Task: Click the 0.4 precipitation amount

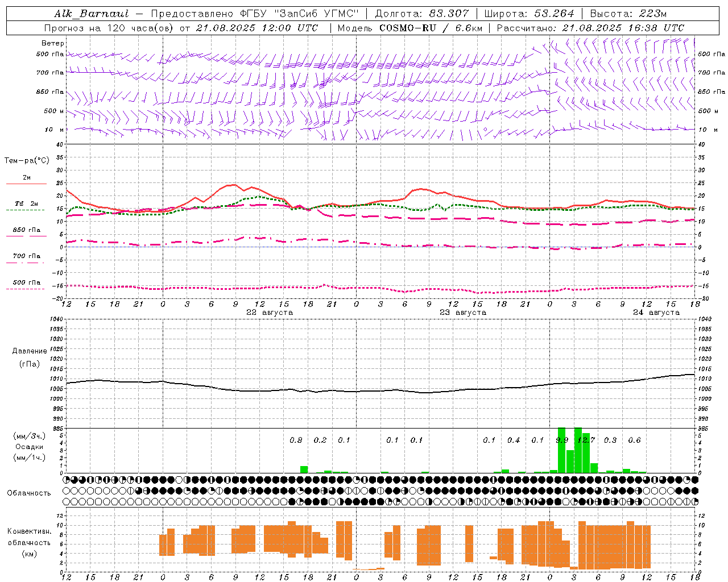Action: (514, 440)
